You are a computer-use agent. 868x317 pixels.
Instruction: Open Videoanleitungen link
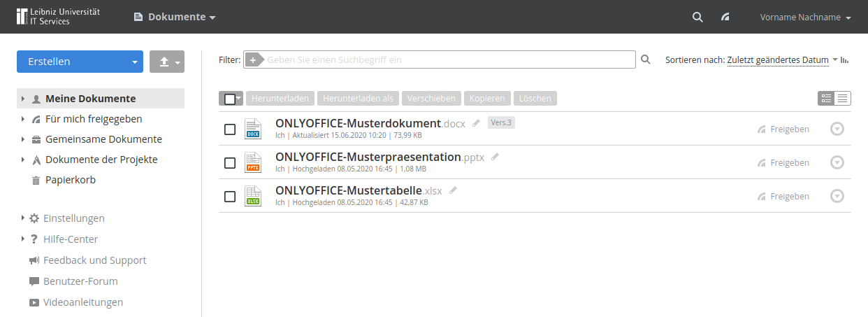(83, 302)
